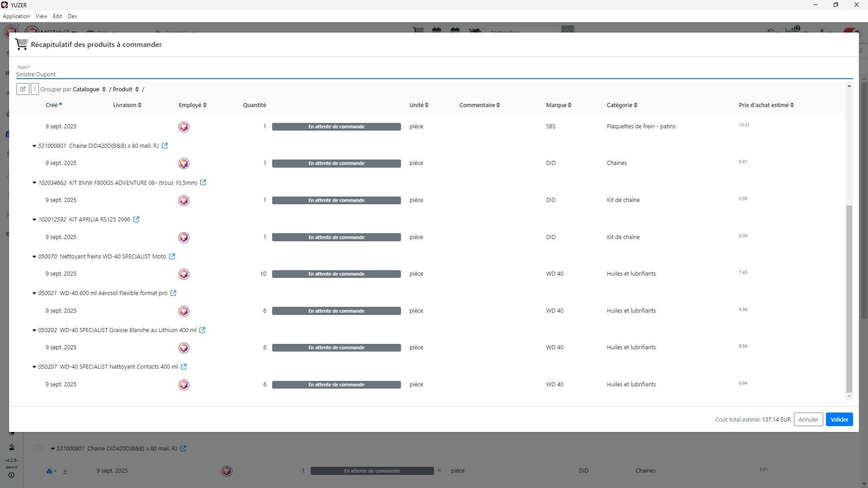Open link for WD-40 Graisse Blanche Lithium
The height and width of the screenshot is (488, 868).
pyautogui.click(x=202, y=330)
